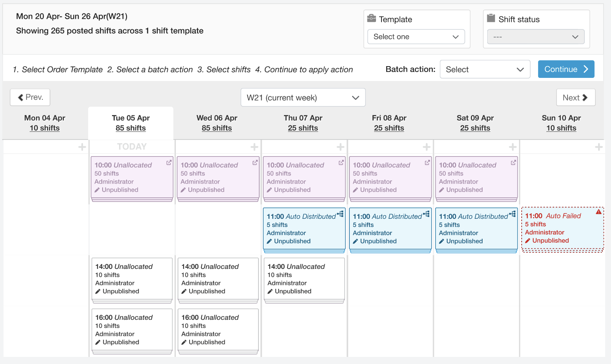The image size is (611, 364).
Task: Click Thursday 11:00 Auto Distributed hierarchy icon
Action: click(340, 214)
